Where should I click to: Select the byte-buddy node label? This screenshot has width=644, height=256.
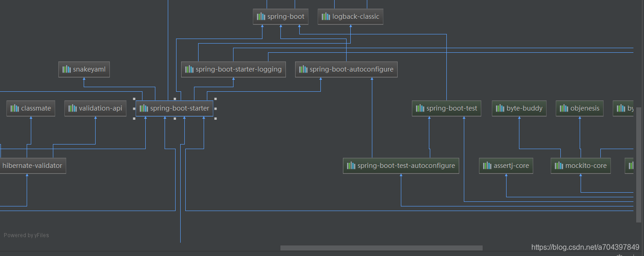(524, 109)
